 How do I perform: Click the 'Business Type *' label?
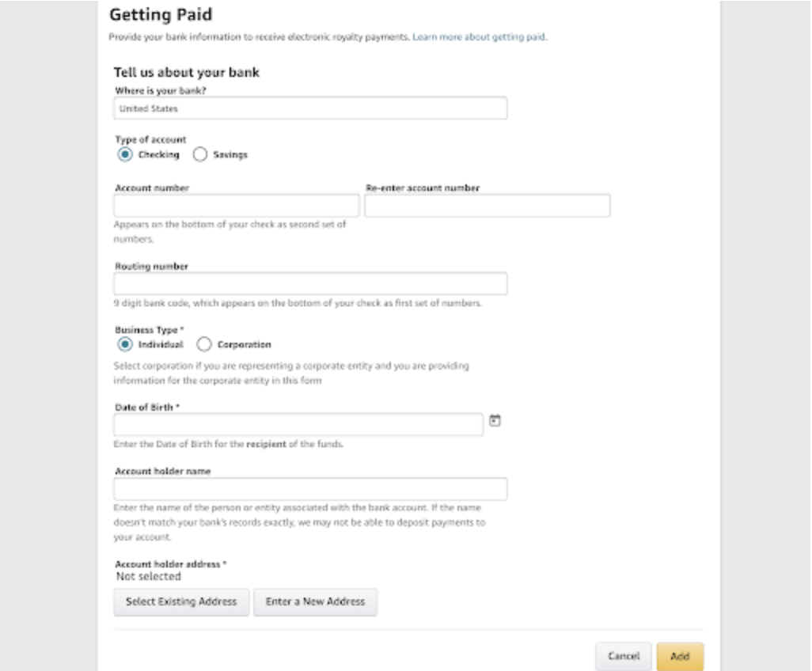click(x=149, y=330)
